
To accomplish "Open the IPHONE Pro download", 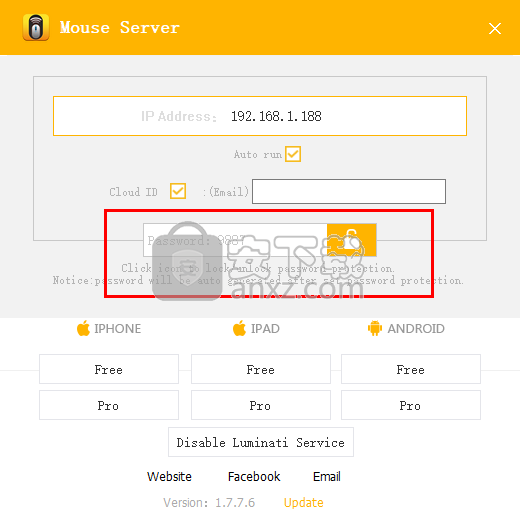I will (109, 405).
